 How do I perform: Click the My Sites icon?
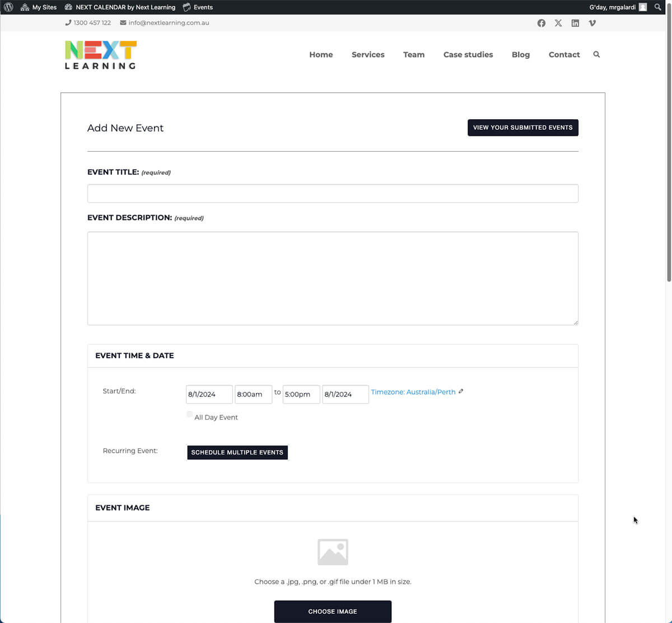[x=25, y=7]
